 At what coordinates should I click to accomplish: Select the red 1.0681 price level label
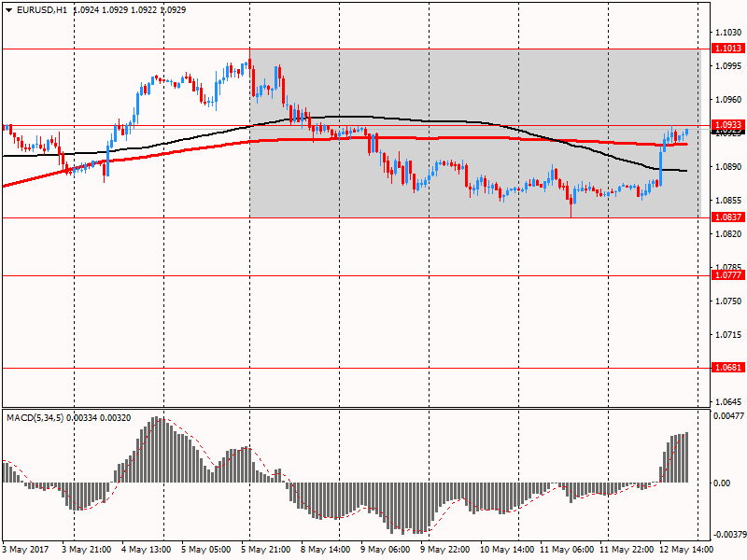727,367
